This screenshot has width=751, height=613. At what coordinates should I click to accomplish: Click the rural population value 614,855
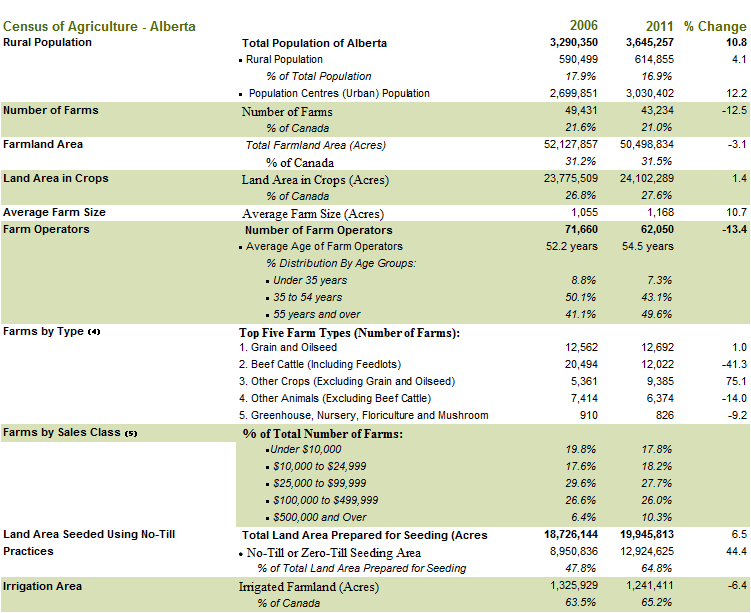(x=654, y=59)
